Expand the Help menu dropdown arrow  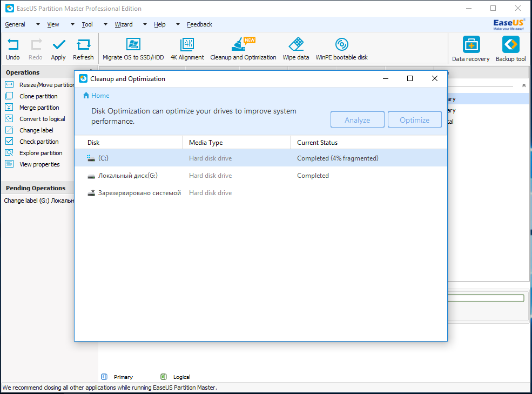point(178,24)
